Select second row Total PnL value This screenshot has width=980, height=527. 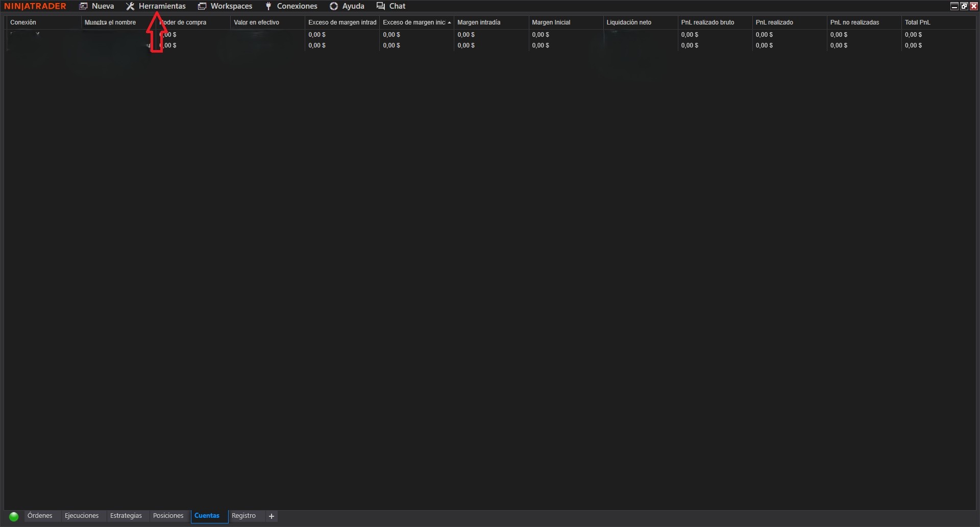(x=913, y=45)
